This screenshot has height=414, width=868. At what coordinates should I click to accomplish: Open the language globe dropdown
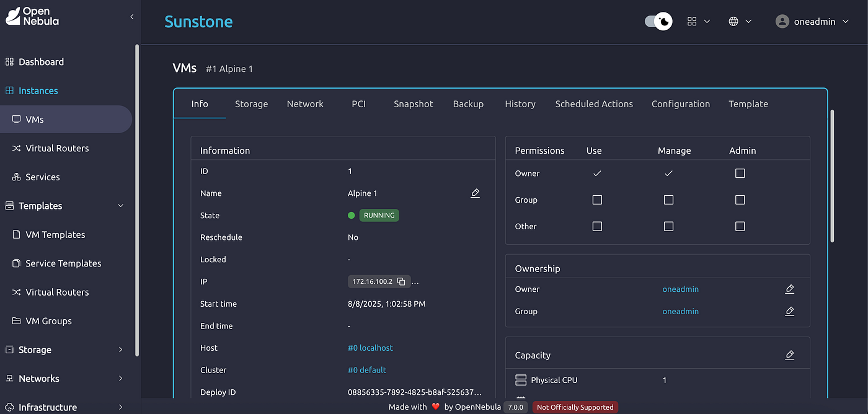(740, 21)
